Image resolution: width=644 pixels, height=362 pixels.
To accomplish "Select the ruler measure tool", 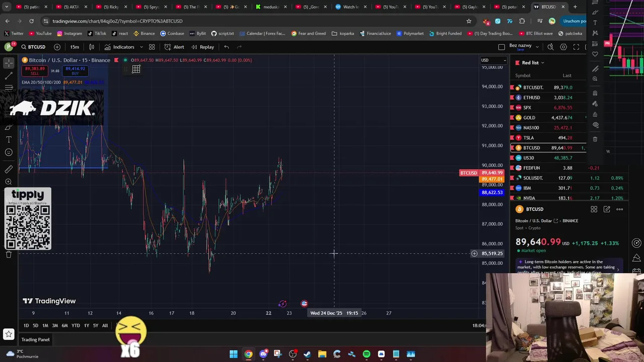I will click(x=9, y=169).
